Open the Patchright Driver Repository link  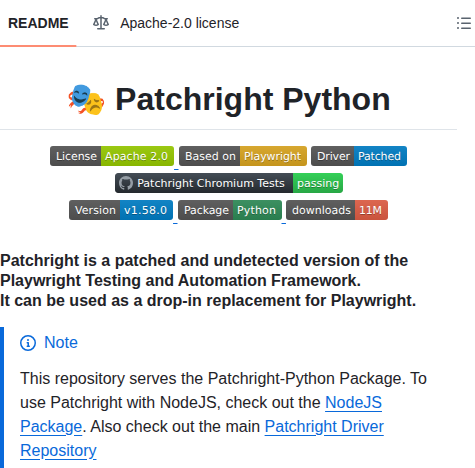pos(324,427)
